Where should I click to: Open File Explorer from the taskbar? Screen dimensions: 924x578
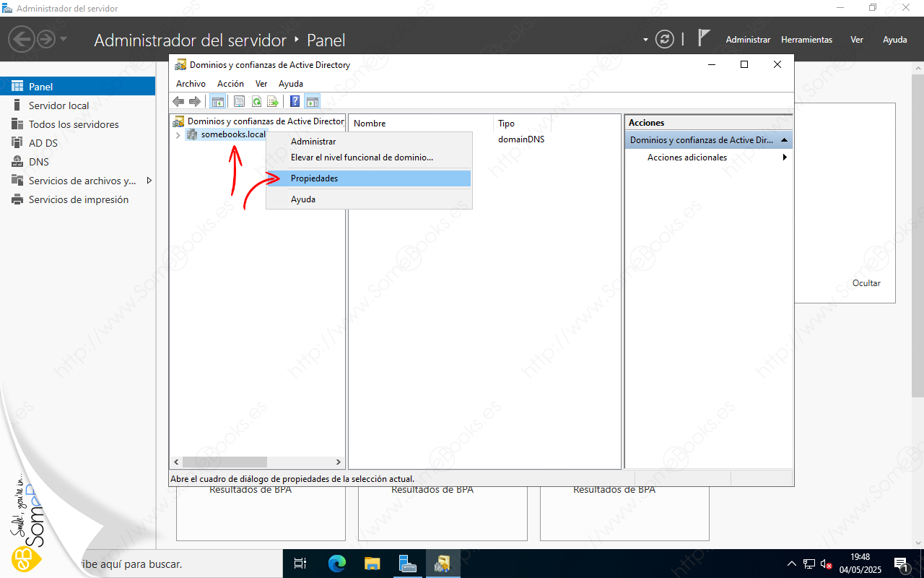pyautogui.click(x=372, y=564)
